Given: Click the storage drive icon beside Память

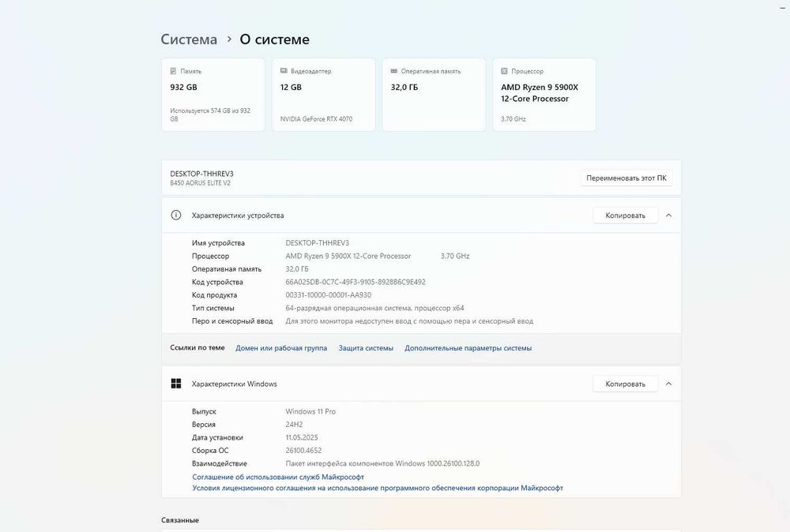Looking at the screenshot, I should click(x=174, y=71).
